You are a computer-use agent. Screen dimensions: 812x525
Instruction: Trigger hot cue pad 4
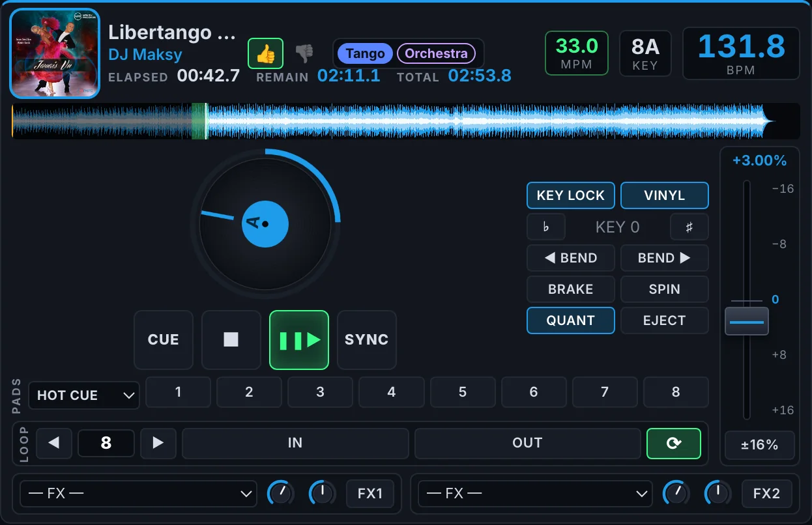tap(391, 392)
